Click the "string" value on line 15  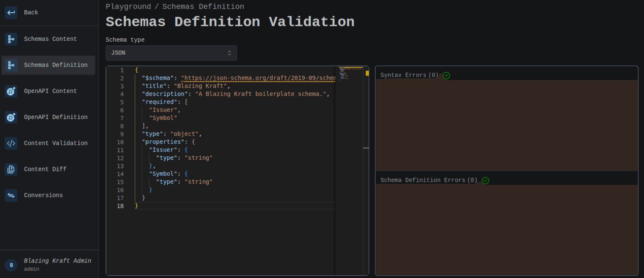pyautogui.click(x=199, y=182)
